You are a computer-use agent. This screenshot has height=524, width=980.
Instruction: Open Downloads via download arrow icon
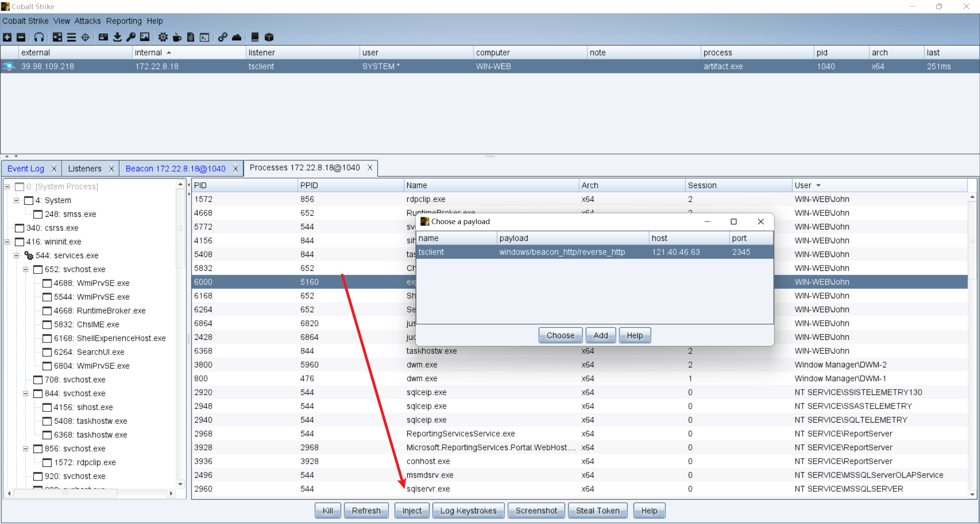pos(118,37)
